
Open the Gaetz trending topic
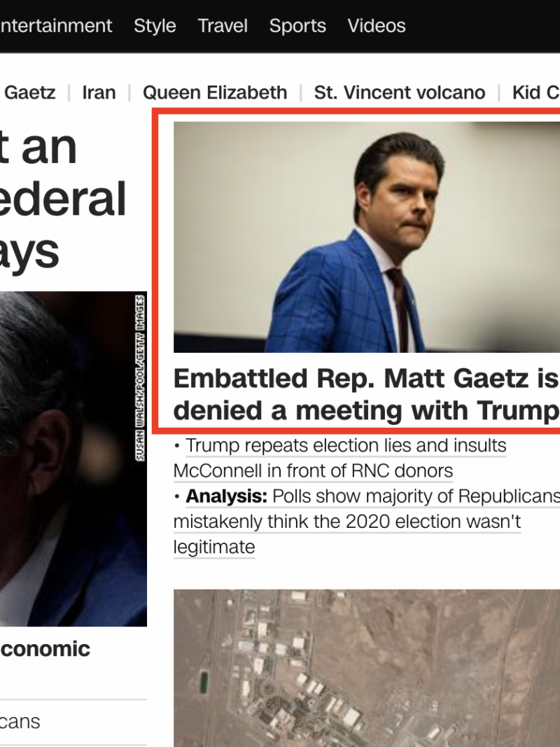[x=29, y=92]
